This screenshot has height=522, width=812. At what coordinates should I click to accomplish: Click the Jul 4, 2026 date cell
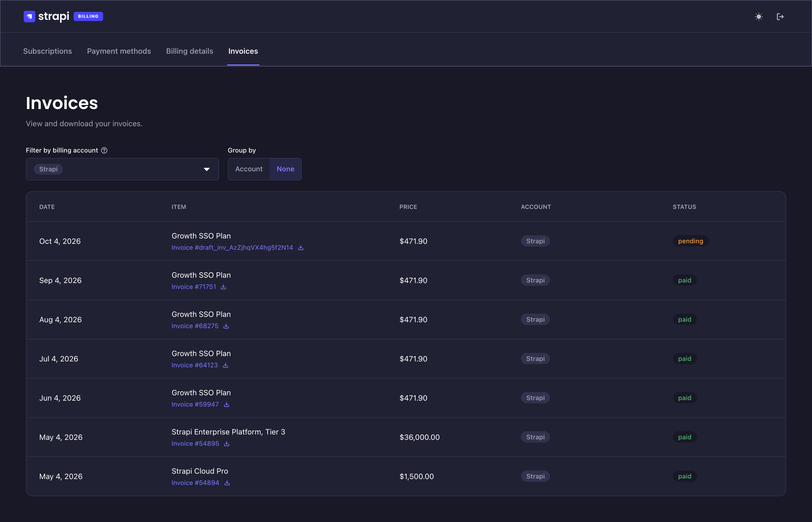[59, 359]
